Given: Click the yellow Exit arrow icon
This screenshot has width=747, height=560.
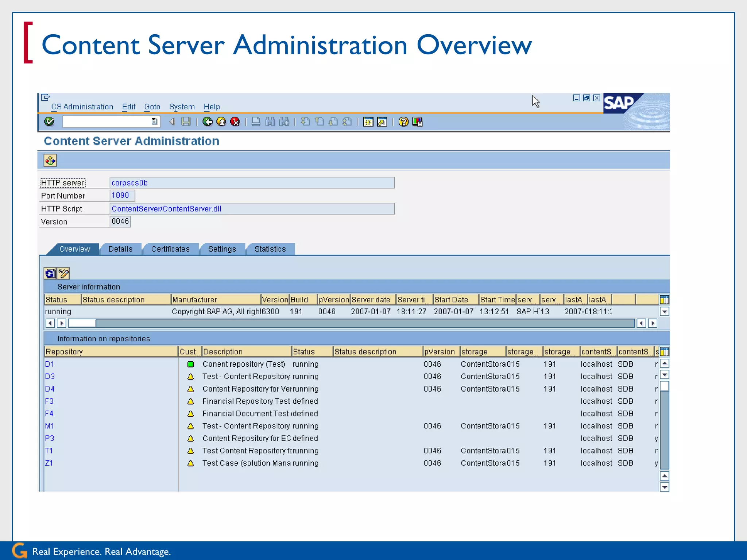Looking at the screenshot, I should [x=221, y=121].
